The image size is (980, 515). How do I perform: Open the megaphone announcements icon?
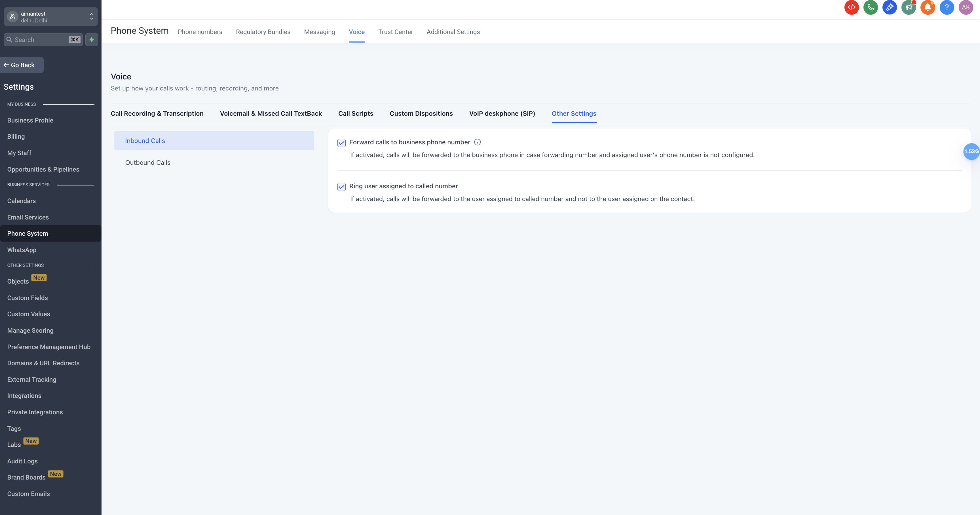coord(909,7)
